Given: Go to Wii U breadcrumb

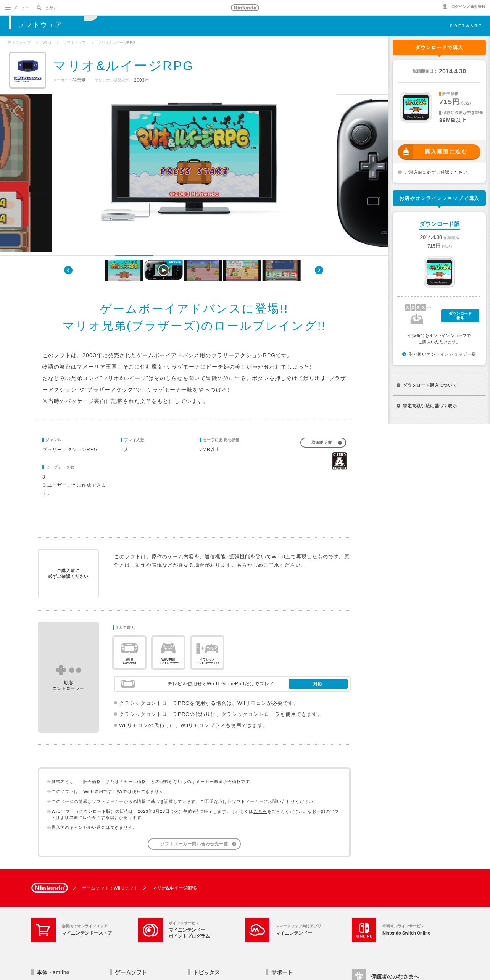Looking at the screenshot, I should 47,43.
